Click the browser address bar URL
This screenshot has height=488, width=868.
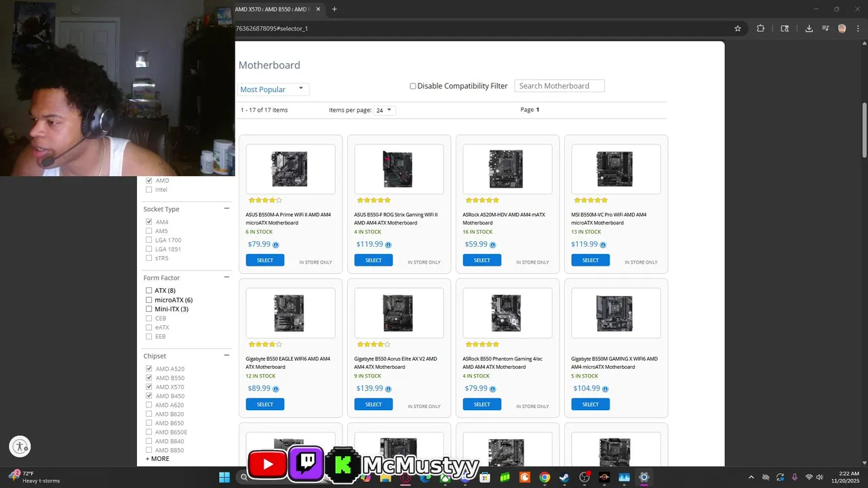[x=272, y=28]
